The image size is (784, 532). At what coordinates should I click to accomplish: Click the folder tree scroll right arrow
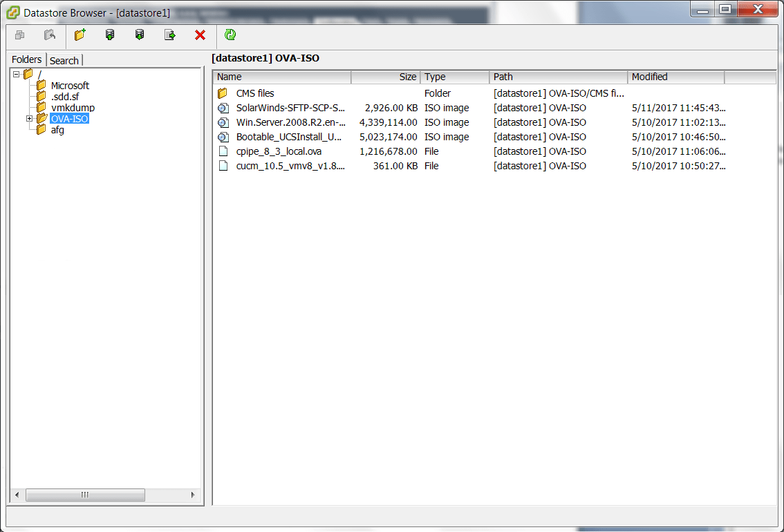[193, 495]
